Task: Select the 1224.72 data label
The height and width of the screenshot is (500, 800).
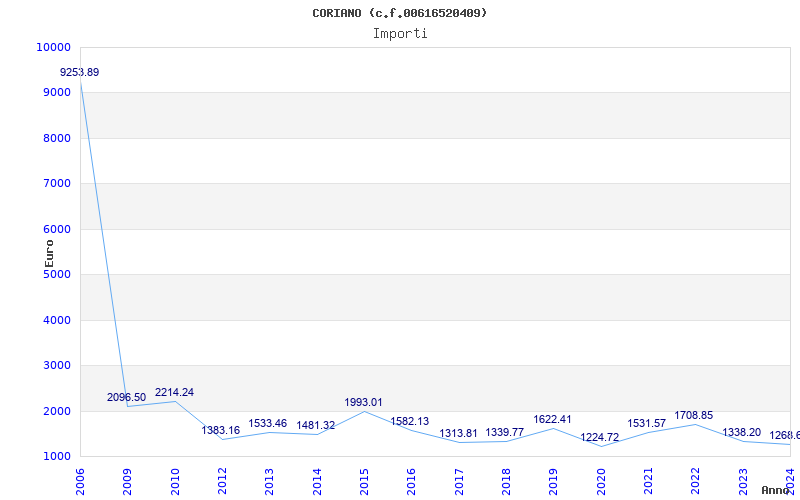Action: click(x=599, y=437)
